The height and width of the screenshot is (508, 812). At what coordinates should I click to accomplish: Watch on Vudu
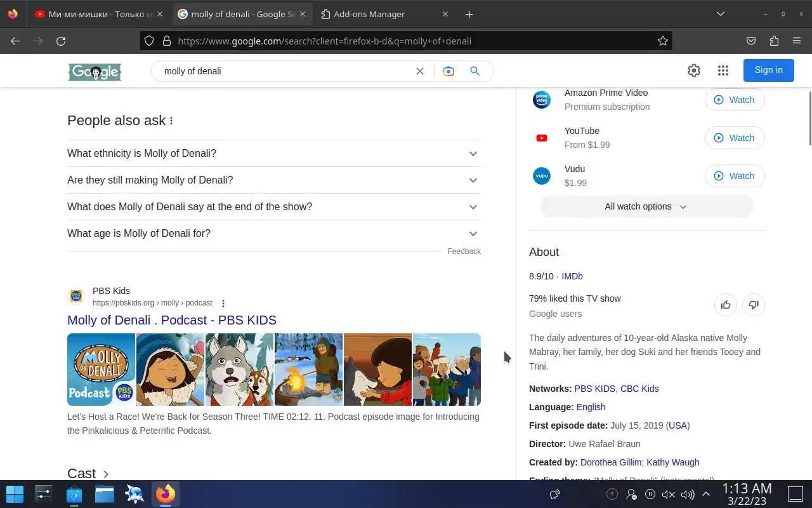[735, 176]
